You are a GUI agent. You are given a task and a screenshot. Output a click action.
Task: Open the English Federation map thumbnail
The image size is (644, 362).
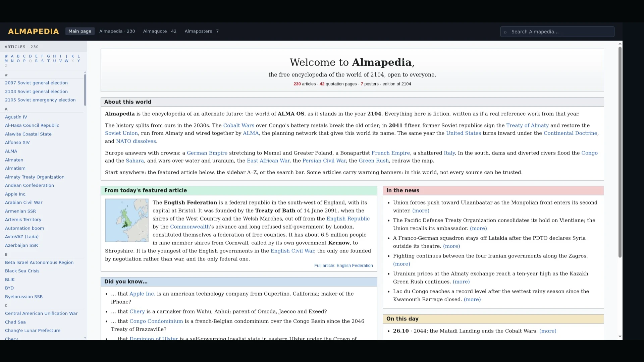(127, 220)
